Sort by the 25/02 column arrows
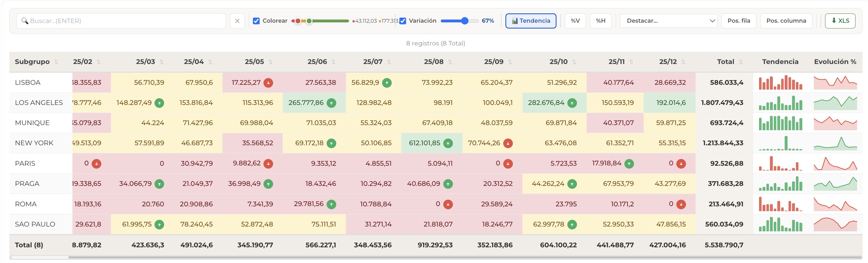868x263 pixels. pyautogui.click(x=99, y=62)
